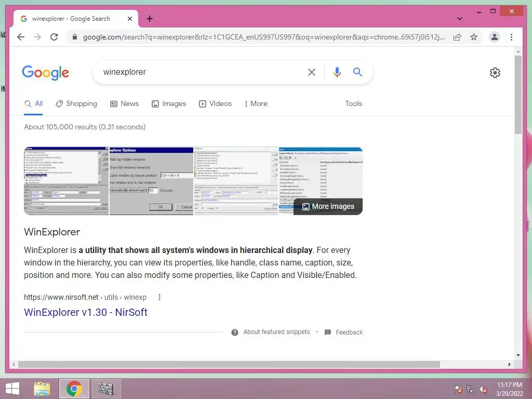Click the vertical scrollbar thumb

518,95
